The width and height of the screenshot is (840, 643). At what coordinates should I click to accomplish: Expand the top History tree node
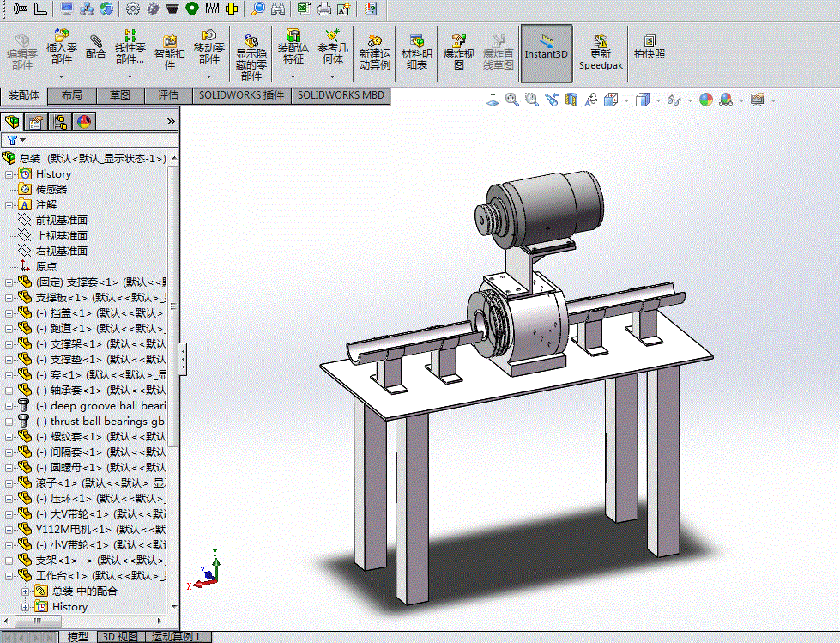(x=9, y=174)
